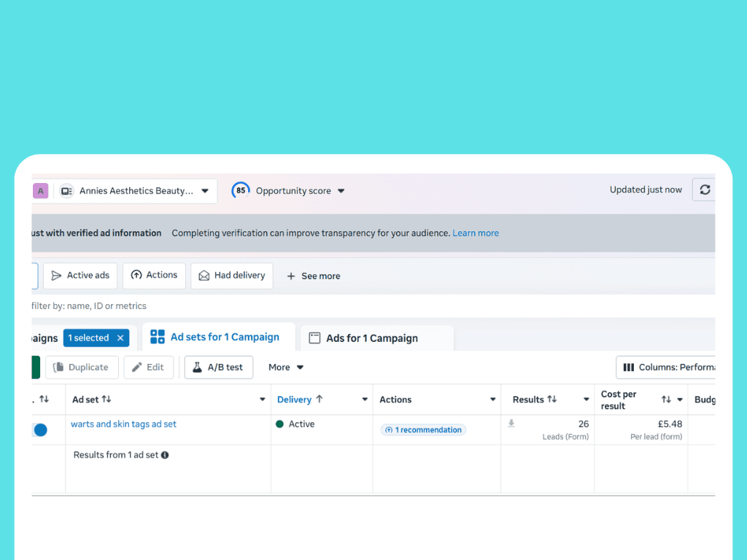Open the Delivery column dropdown arrow
The height and width of the screenshot is (560, 747).
(x=365, y=400)
